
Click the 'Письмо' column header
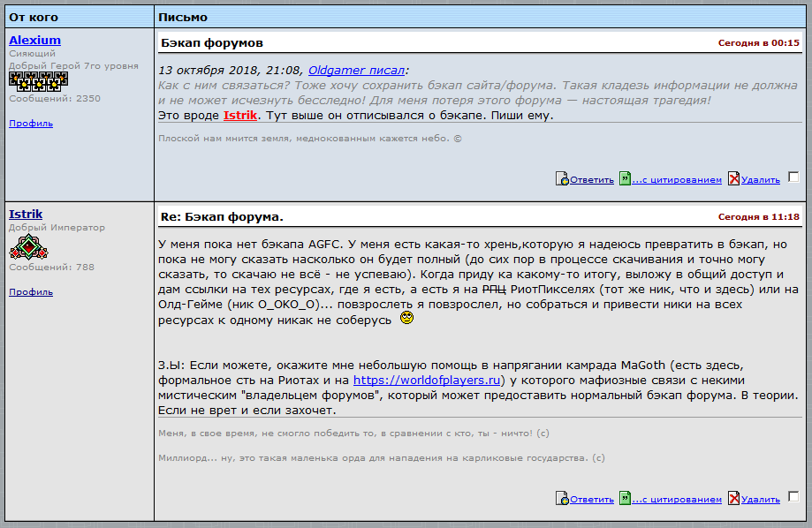(x=183, y=17)
